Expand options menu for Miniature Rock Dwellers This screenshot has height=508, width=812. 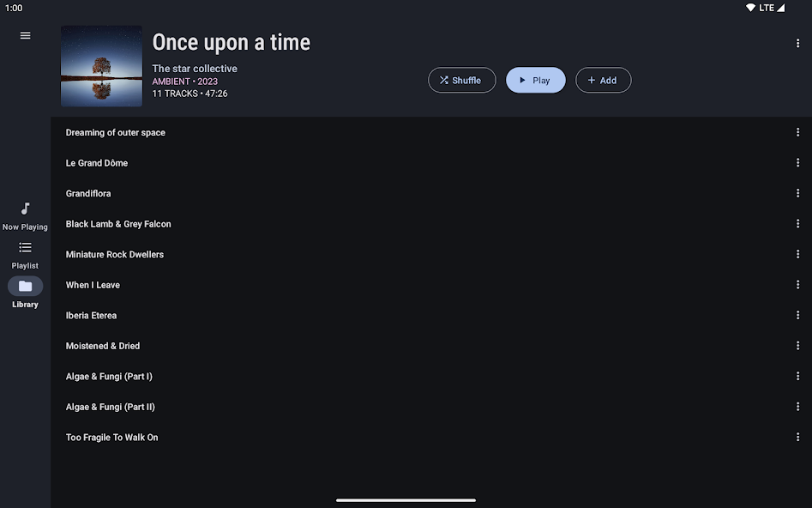coord(797,254)
